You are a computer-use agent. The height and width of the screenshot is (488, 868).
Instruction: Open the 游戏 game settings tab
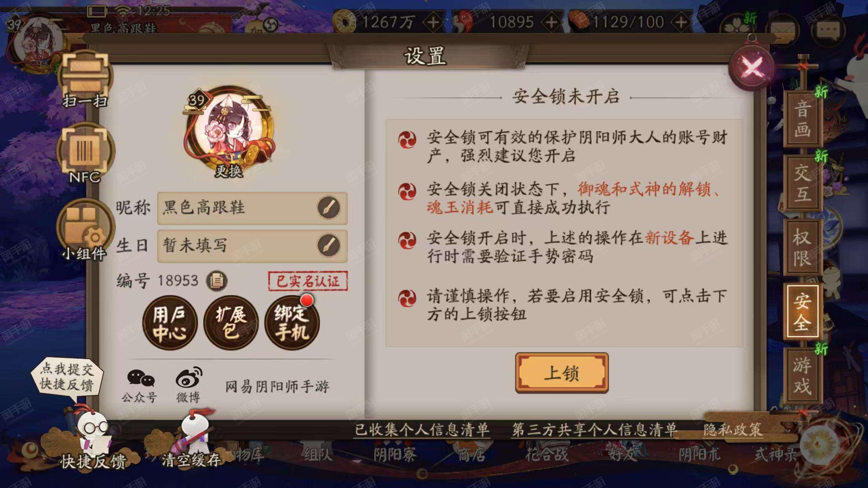point(803,376)
